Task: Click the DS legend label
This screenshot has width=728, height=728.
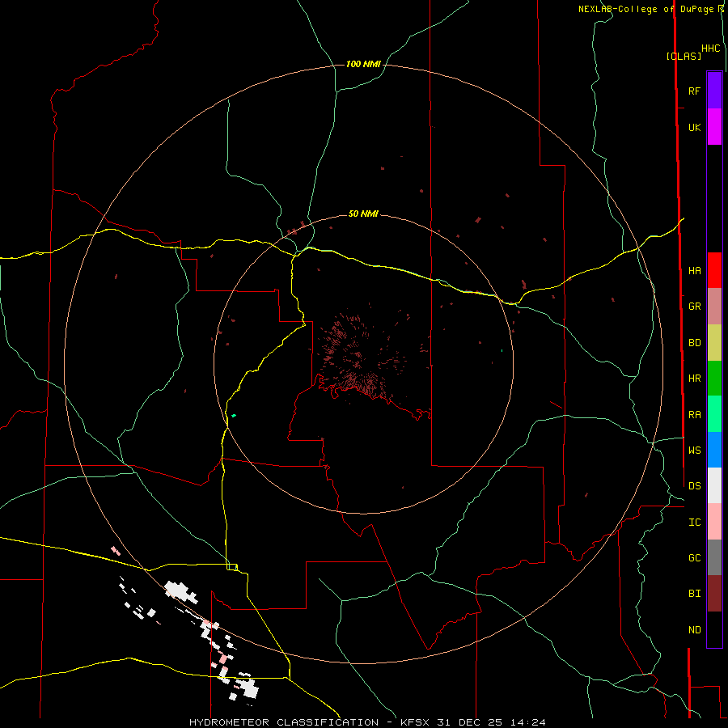Action: click(694, 486)
